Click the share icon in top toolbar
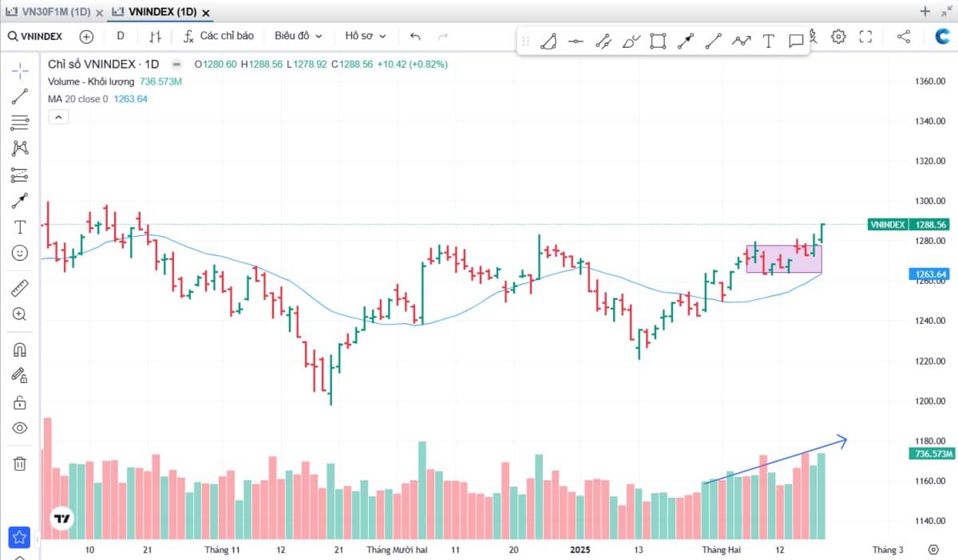958x560 pixels. (x=904, y=36)
